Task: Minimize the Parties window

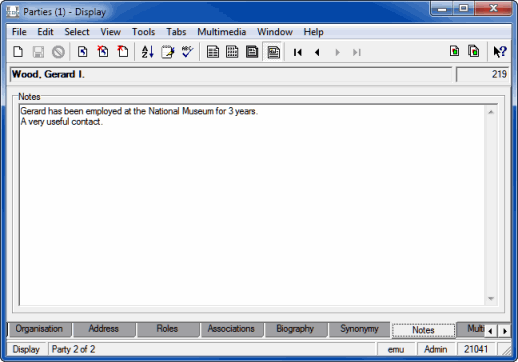Action: point(442,9)
